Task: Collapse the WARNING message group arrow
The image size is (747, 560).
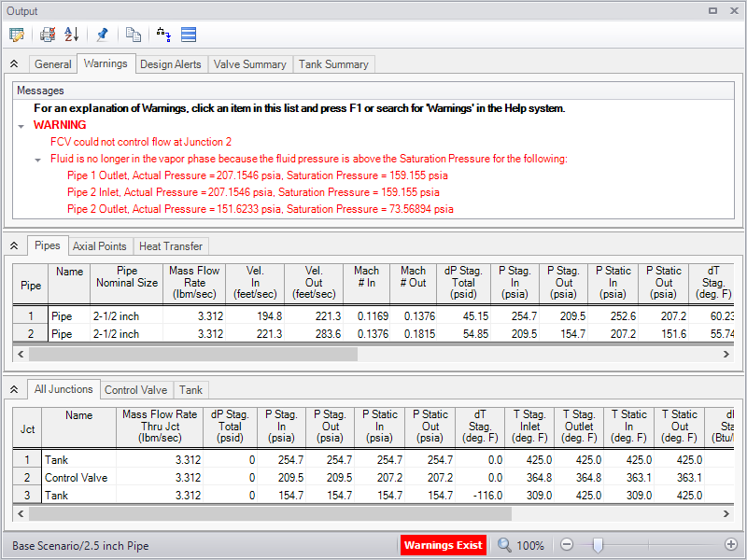Action: [21, 125]
